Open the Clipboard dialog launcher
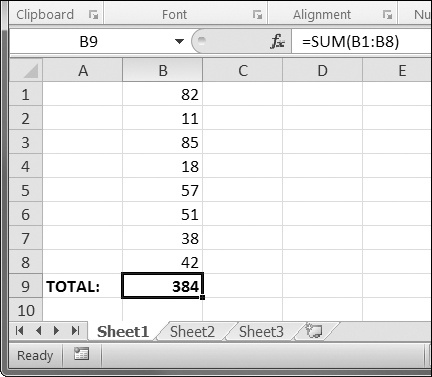The height and width of the screenshot is (377, 432). 93,15
